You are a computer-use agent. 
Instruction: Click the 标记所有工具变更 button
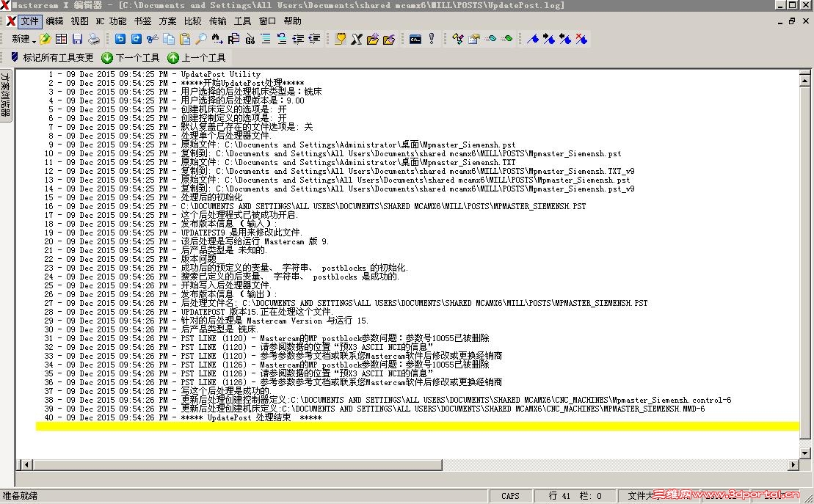point(52,58)
